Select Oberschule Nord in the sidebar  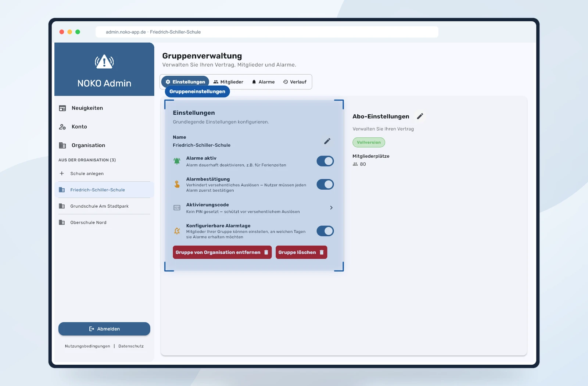pos(104,222)
